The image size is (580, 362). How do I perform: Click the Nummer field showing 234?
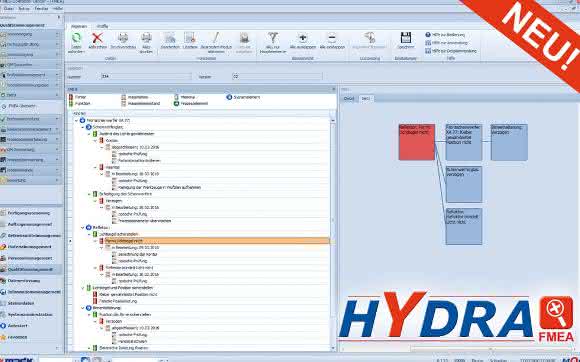tap(146, 77)
